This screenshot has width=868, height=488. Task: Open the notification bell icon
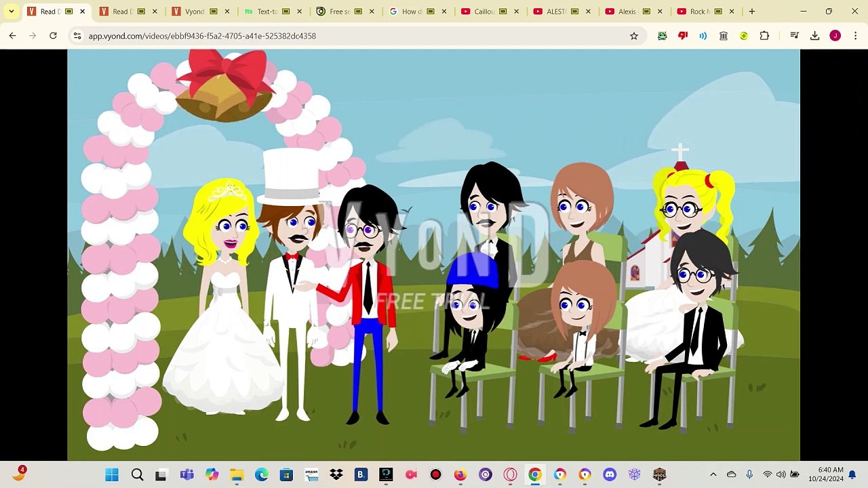[x=852, y=474]
